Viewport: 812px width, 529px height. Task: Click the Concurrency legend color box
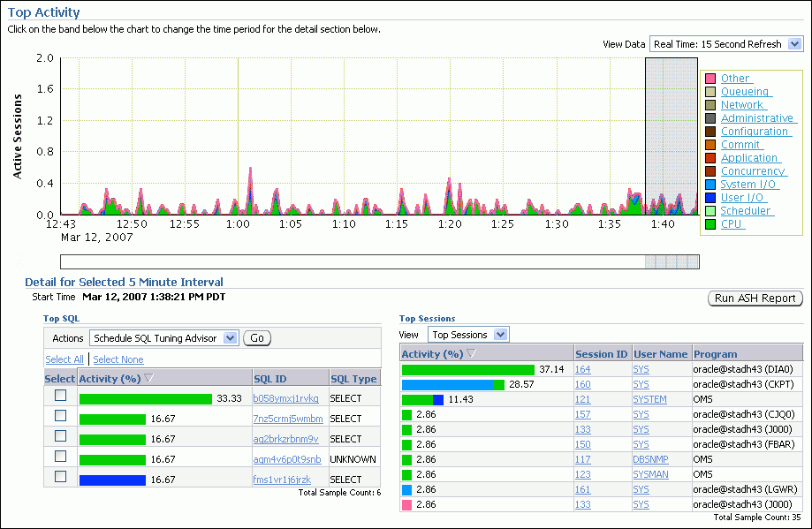(710, 170)
